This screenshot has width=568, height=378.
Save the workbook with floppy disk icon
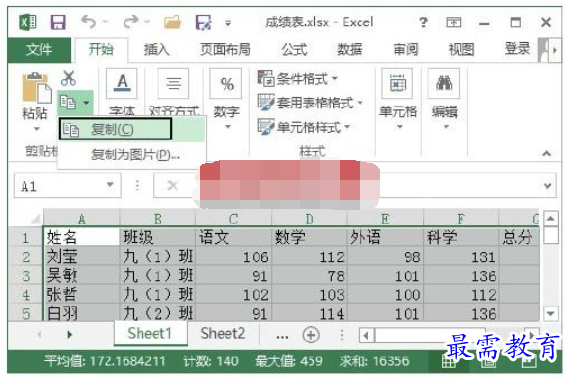click(58, 22)
